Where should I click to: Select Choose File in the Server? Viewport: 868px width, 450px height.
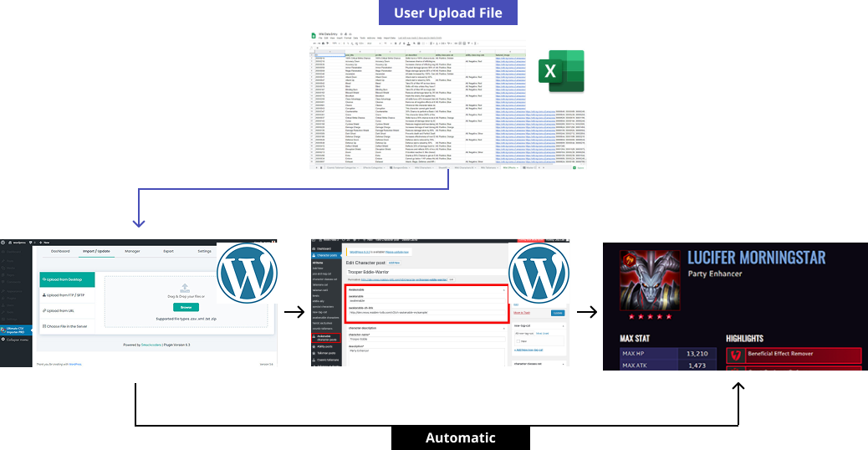point(67,326)
